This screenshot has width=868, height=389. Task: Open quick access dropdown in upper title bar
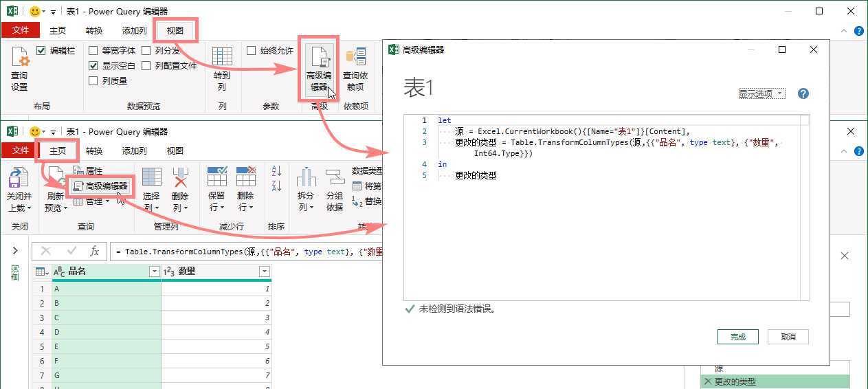point(53,12)
